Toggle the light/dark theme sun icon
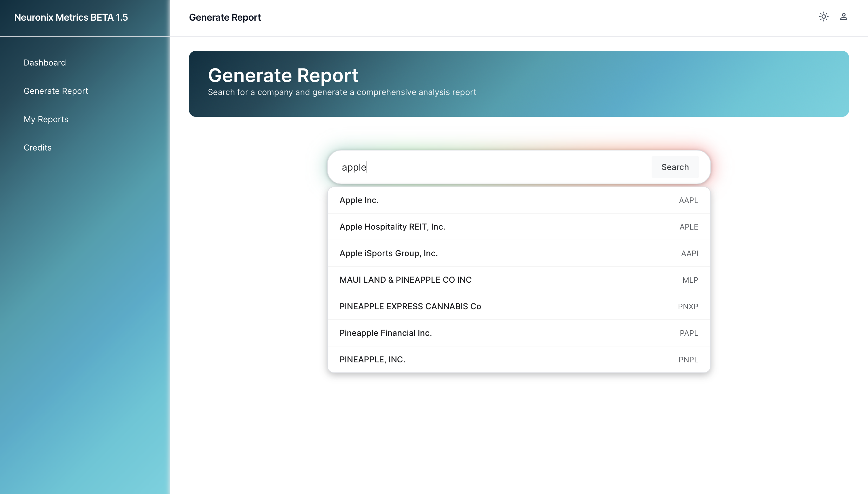 point(823,17)
